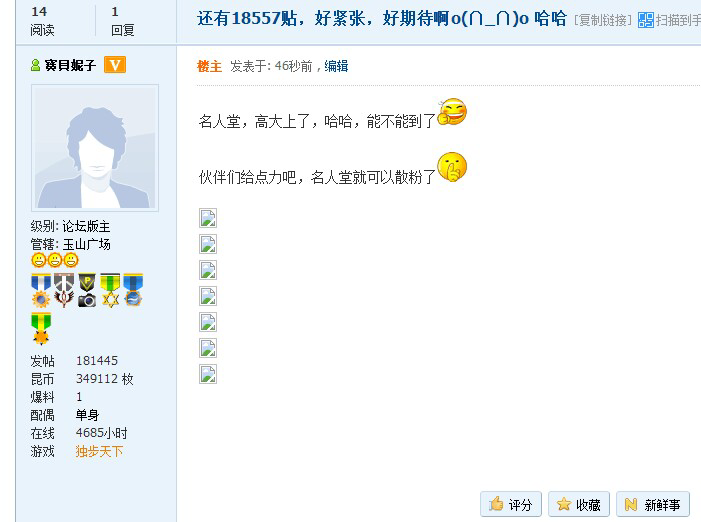This screenshot has height=522, width=701.
Task: Click the last broken image placeholder
Action: coord(208,374)
